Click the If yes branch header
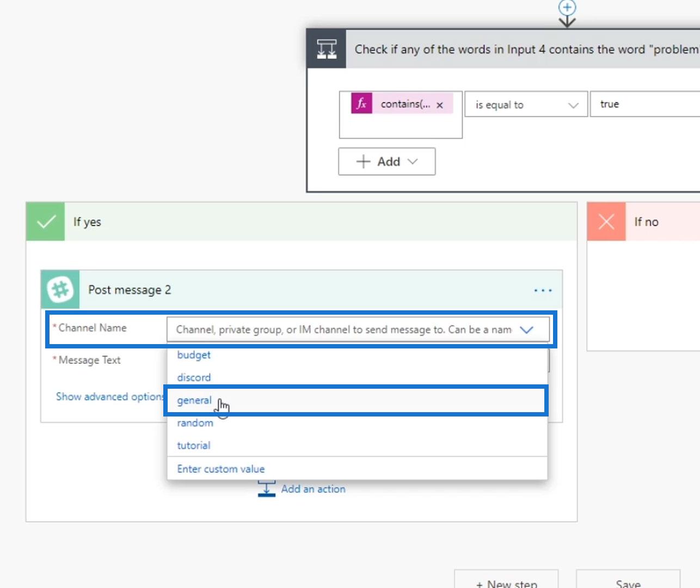This screenshot has height=588, width=700. (x=302, y=222)
